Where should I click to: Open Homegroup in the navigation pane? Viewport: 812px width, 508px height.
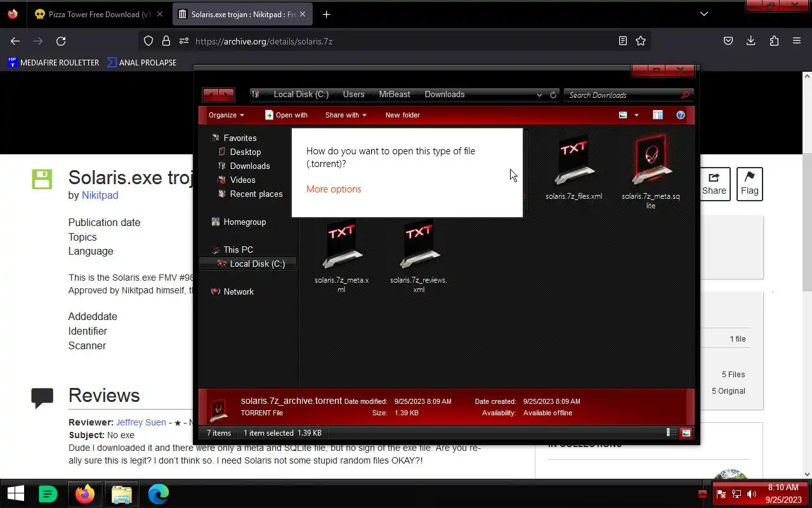pyautogui.click(x=245, y=222)
